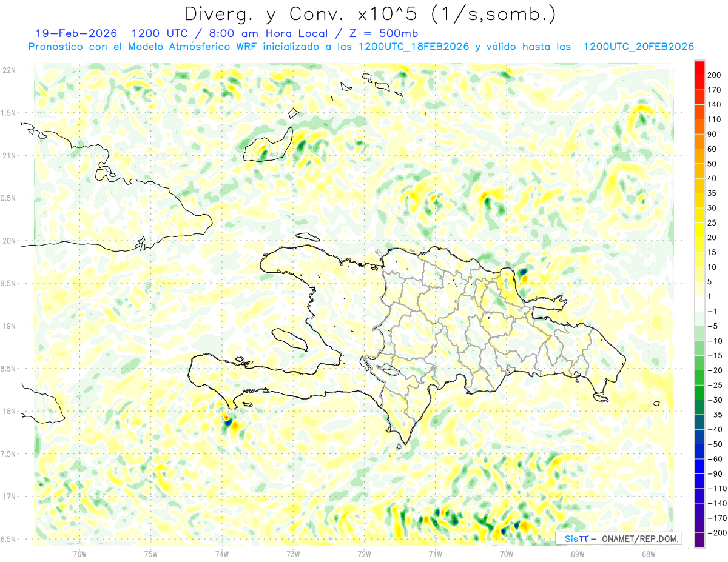Image resolution: width=728 pixels, height=562 pixels.
Task: Click the white swatch between 1 and -1
Action: pyautogui.click(x=699, y=304)
